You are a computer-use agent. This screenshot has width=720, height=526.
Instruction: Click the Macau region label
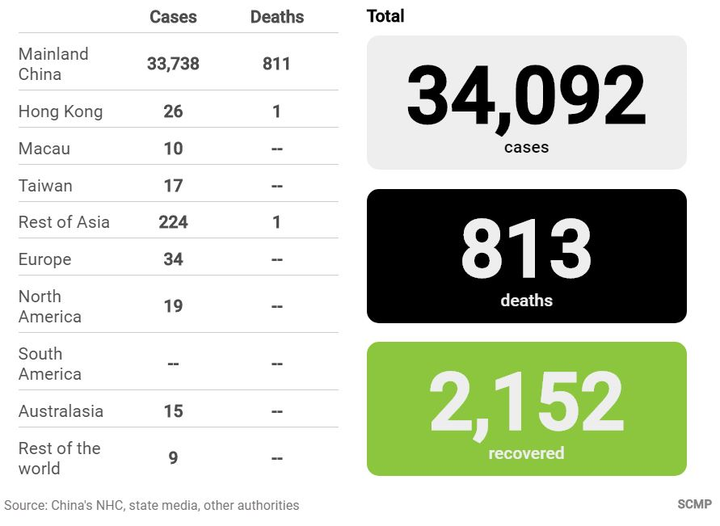(x=44, y=148)
